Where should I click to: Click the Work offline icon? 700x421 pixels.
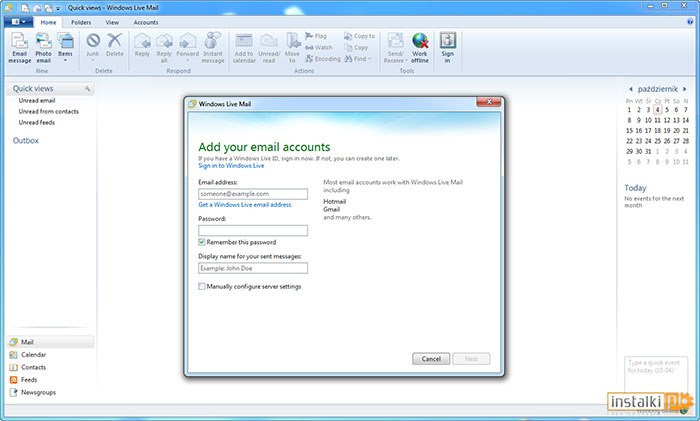click(420, 47)
